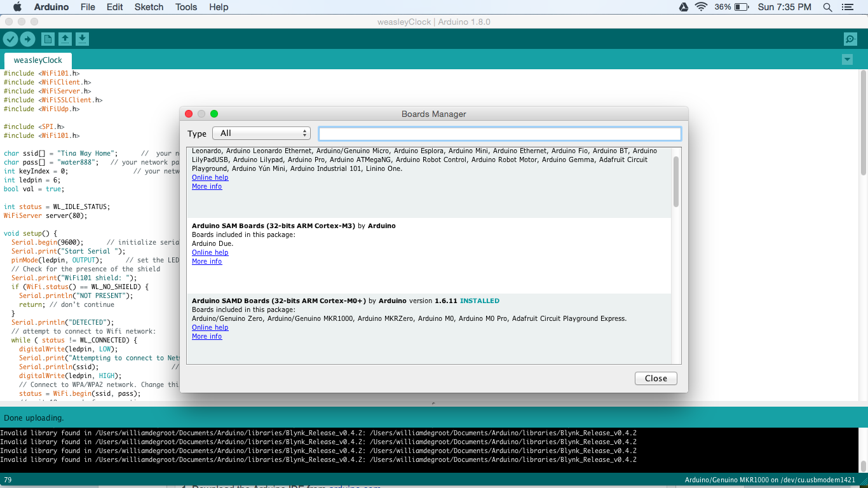Click the console output scrollbar
Screen dimensions: 868x488
863,466
